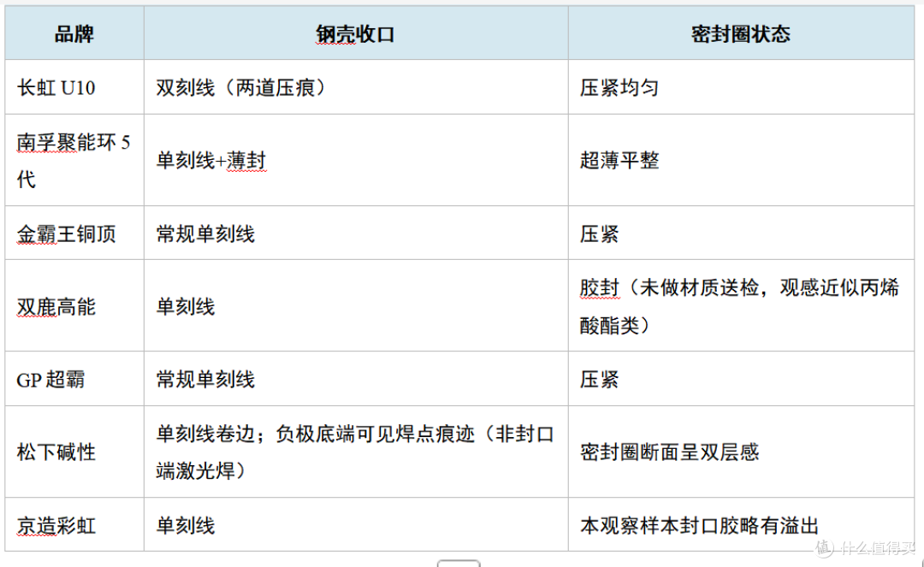Select the 金霸王铜顶 brand cell
Viewport: 924px width, 567px height.
click(74, 233)
